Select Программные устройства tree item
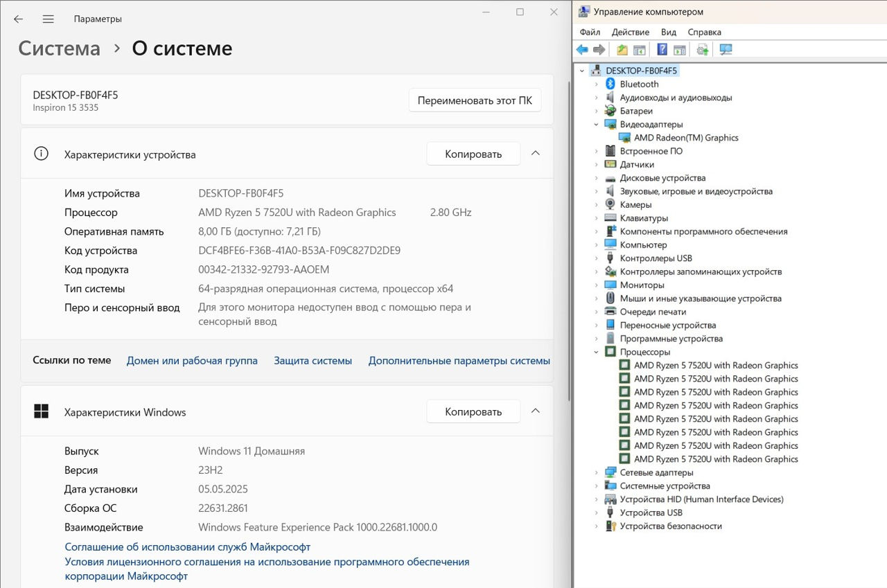Image resolution: width=887 pixels, height=588 pixels. 671,339
